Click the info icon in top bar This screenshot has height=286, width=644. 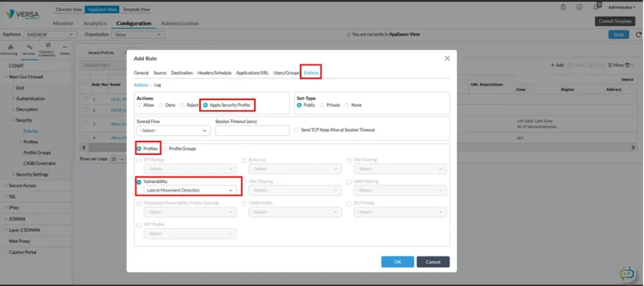(x=579, y=7)
